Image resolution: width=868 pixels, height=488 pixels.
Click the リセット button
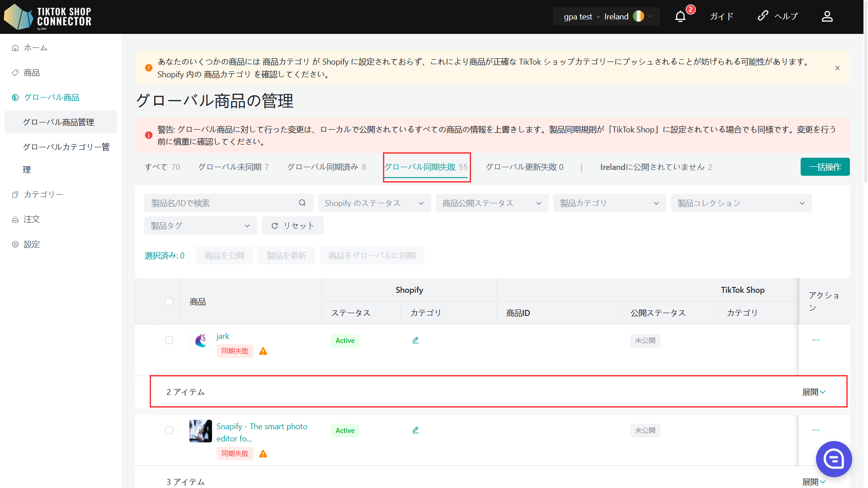coord(292,225)
